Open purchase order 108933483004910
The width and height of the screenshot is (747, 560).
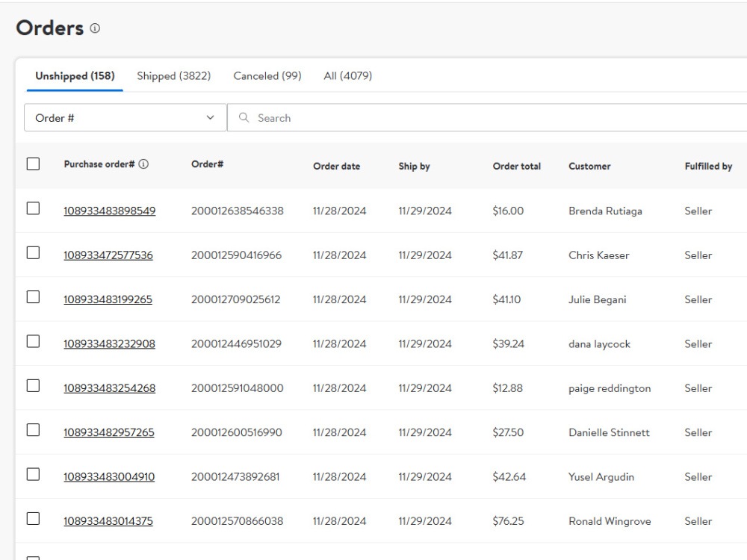tap(109, 476)
